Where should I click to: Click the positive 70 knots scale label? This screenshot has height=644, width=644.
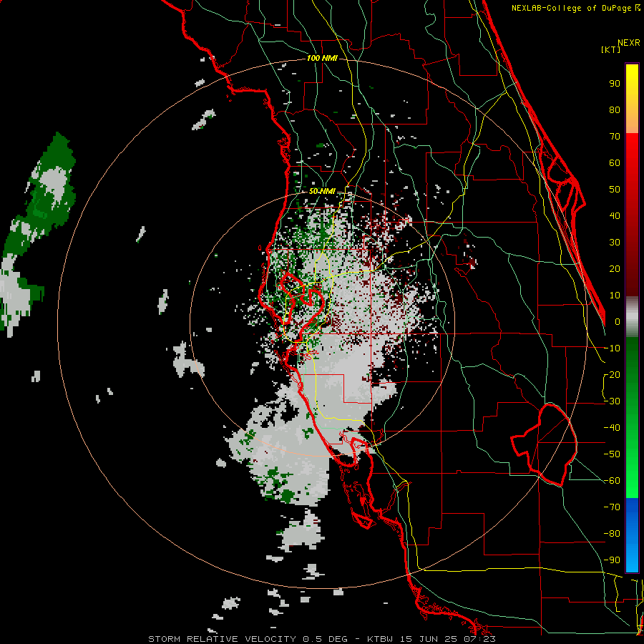click(615, 137)
